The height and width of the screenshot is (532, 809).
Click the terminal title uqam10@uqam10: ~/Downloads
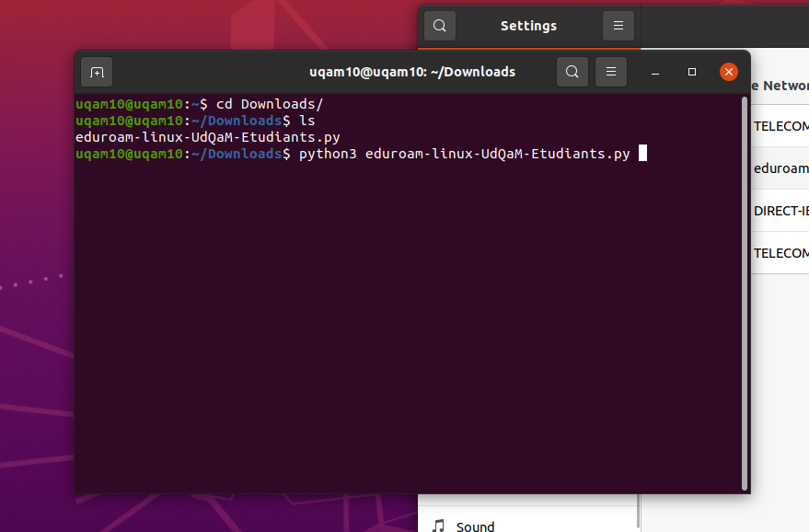[412, 72]
